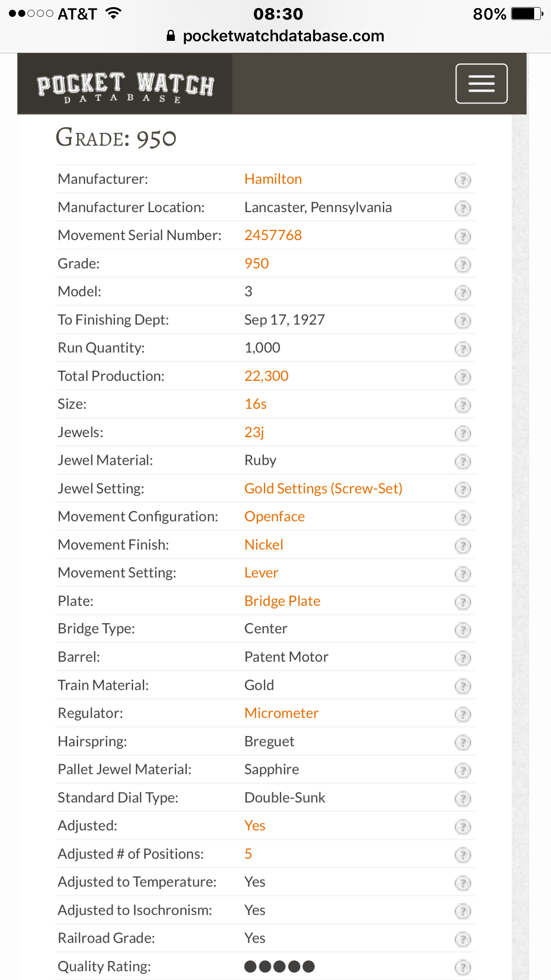Click the help icon for Jewel Material
The height and width of the screenshot is (980, 551).
462,461
